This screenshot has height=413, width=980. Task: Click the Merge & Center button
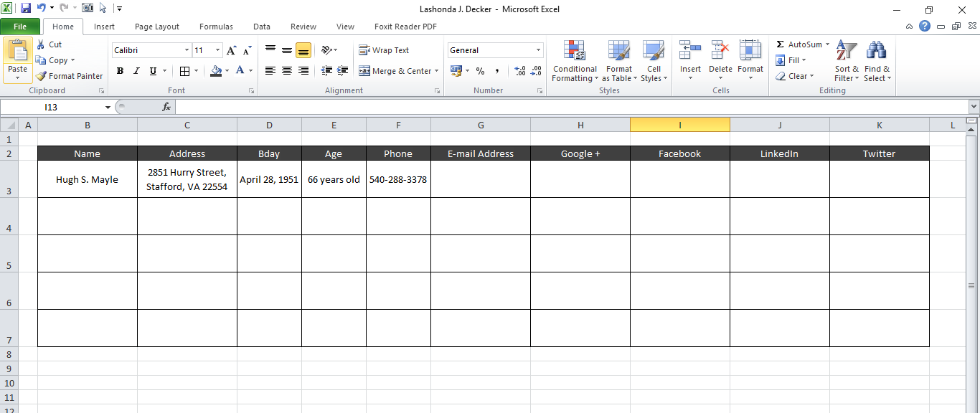(395, 71)
